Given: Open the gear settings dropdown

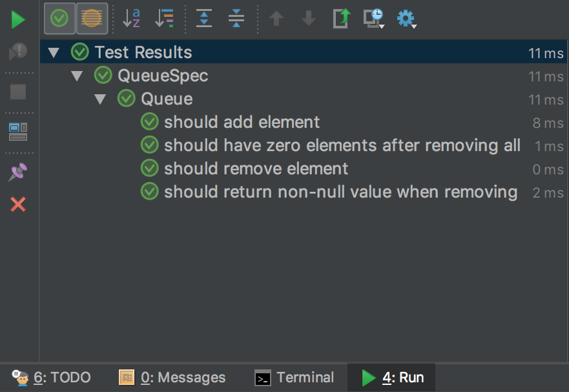Looking at the screenshot, I should click(407, 19).
